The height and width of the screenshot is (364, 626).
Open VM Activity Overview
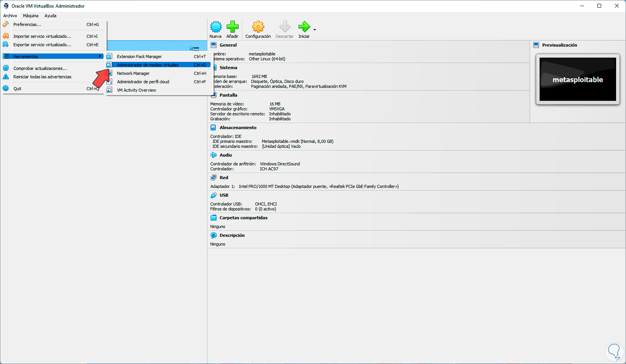(x=159, y=90)
